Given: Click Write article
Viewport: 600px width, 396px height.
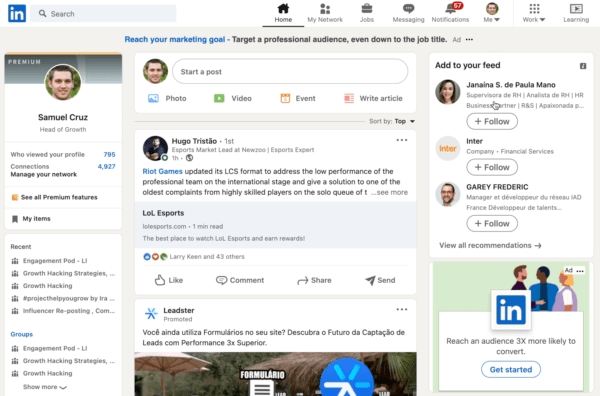Looking at the screenshot, I should click(x=373, y=98).
